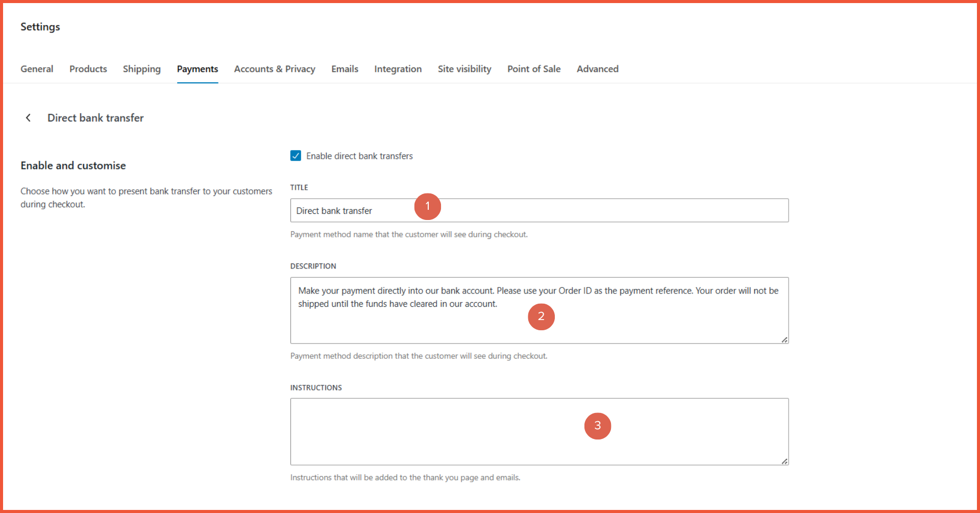Click the back arrow beside Direct bank transfer
The width and height of the screenshot is (980, 513).
(x=29, y=118)
